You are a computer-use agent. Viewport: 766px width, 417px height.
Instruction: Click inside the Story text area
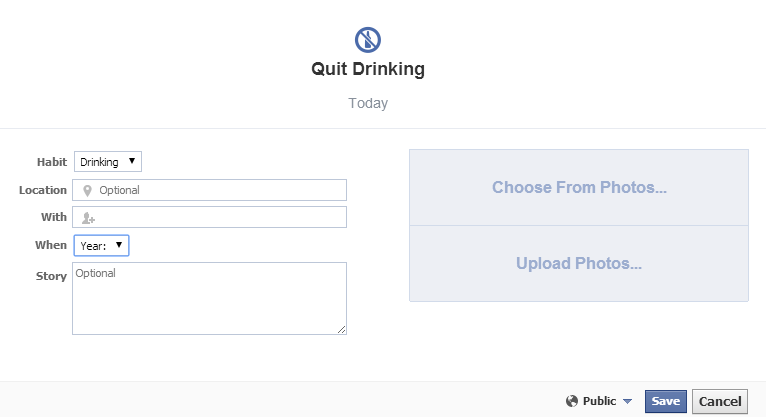point(209,299)
